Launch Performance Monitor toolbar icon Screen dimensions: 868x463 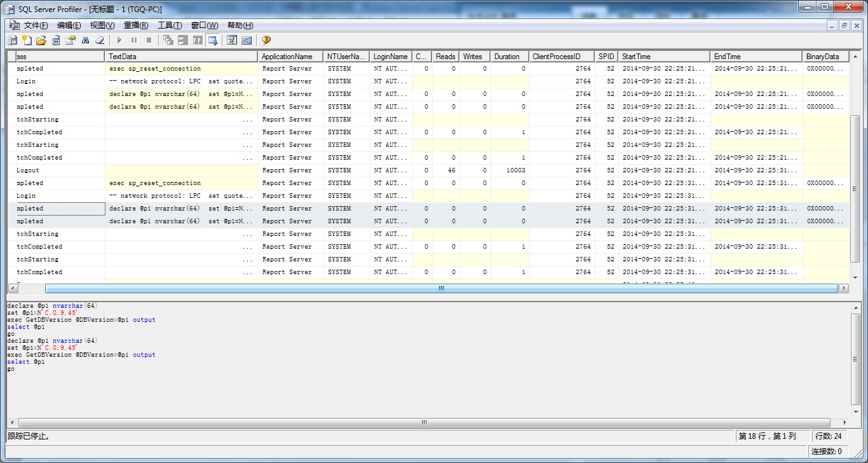click(x=247, y=40)
